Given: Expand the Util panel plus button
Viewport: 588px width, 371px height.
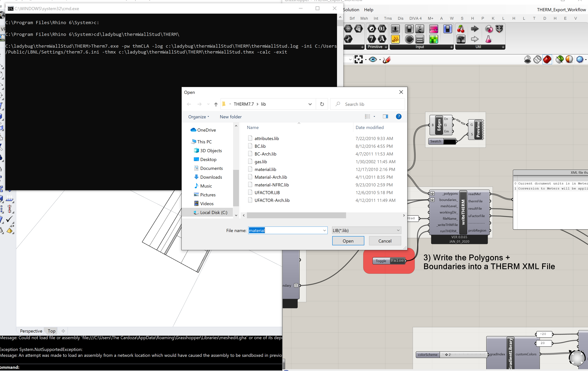Looking at the screenshot, I should point(503,47).
